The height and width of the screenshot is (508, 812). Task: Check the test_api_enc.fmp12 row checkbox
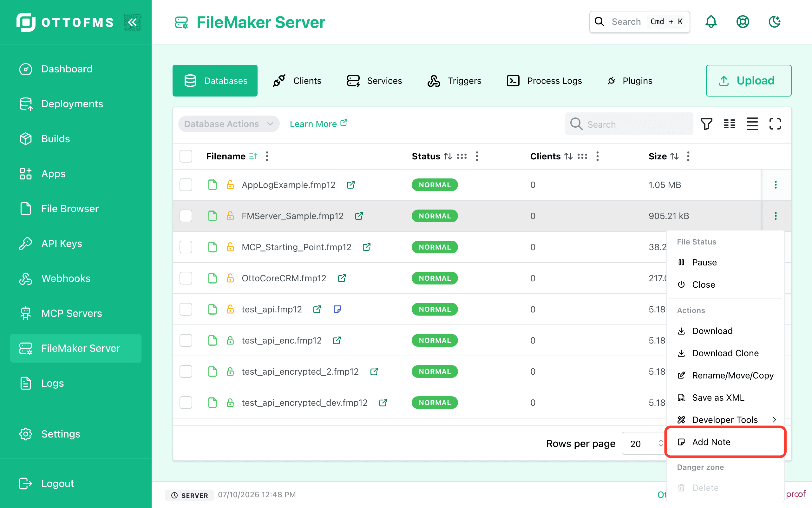(186, 340)
